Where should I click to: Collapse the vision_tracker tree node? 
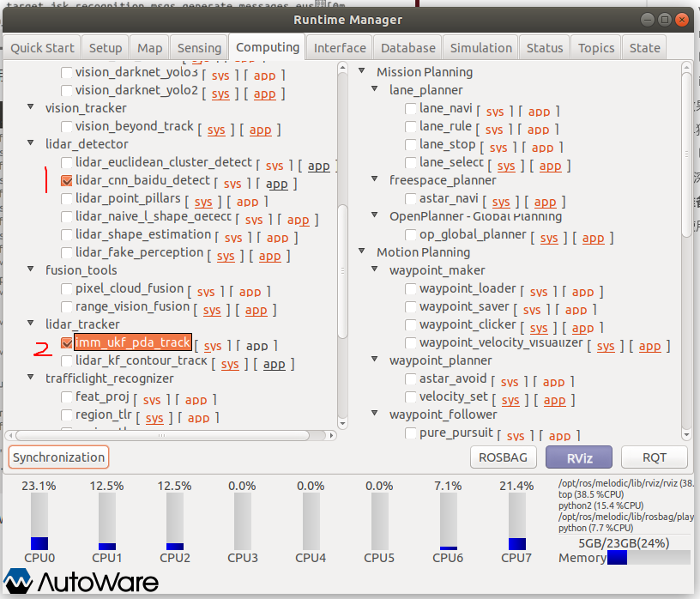(x=31, y=107)
